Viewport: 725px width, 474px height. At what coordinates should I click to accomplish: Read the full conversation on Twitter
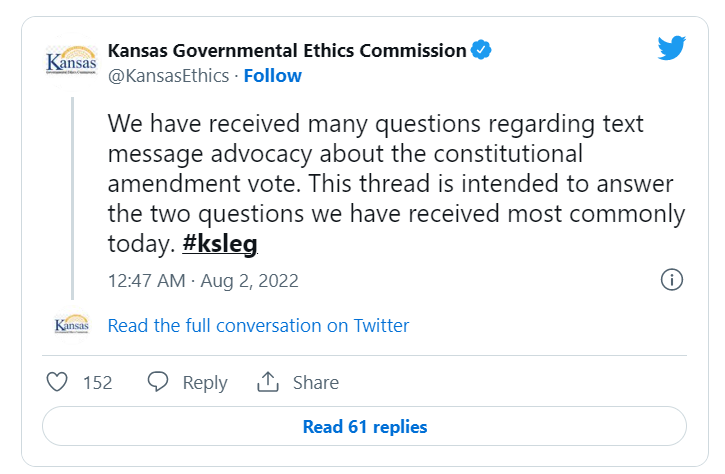(x=258, y=325)
